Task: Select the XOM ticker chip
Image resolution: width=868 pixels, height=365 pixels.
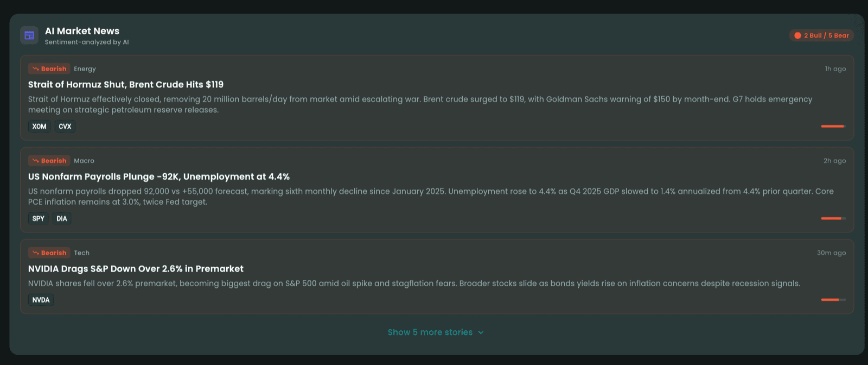Action: pos(39,127)
